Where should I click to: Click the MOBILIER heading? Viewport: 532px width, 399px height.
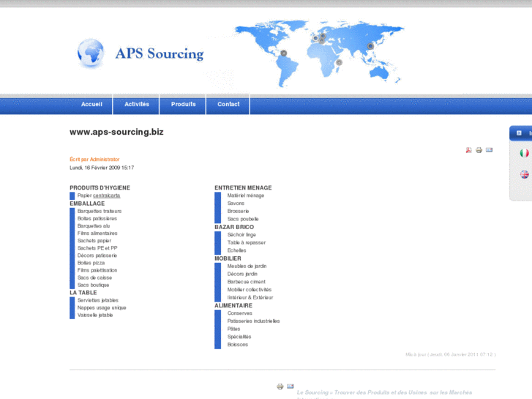click(228, 258)
